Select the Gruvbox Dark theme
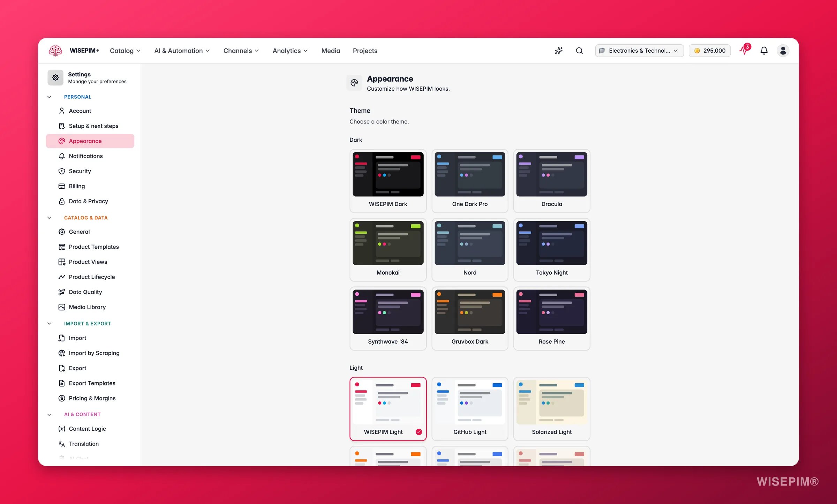This screenshot has width=837, height=504. (x=470, y=318)
